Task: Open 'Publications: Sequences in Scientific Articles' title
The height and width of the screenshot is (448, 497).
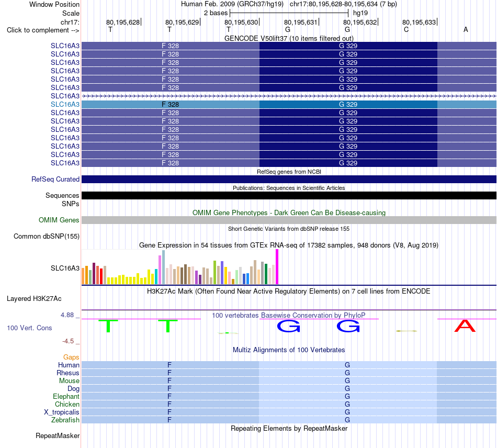Action: (289, 188)
